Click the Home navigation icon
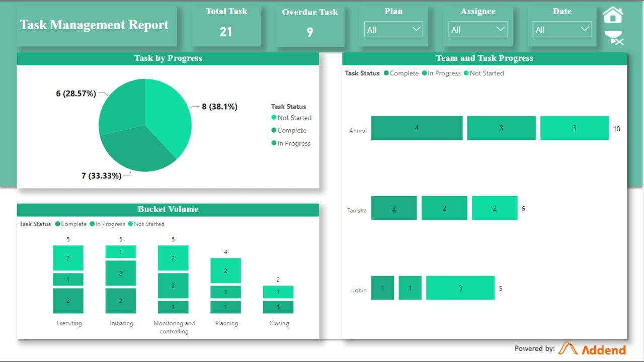The width and height of the screenshot is (644, 362). pyautogui.click(x=612, y=15)
